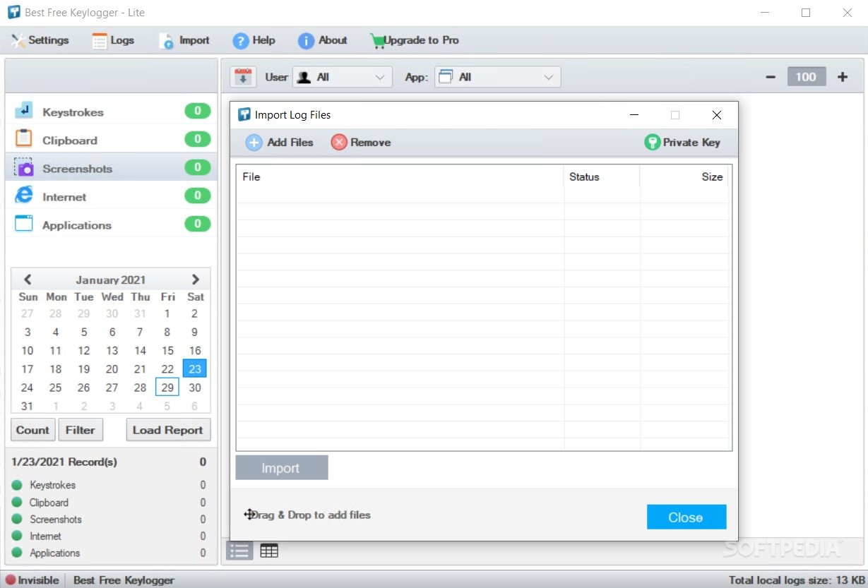868x588 pixels.
Task: Click the File column header
Action: (x=400, y=176)
